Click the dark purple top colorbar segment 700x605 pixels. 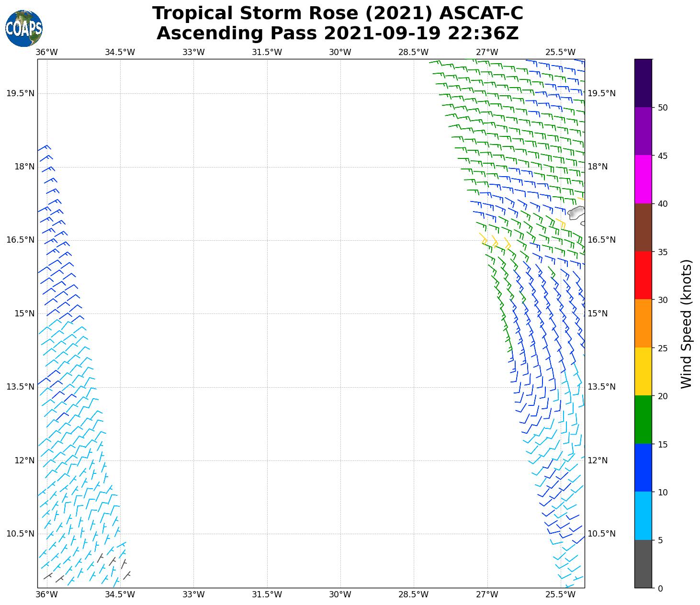tap(643, 83)
